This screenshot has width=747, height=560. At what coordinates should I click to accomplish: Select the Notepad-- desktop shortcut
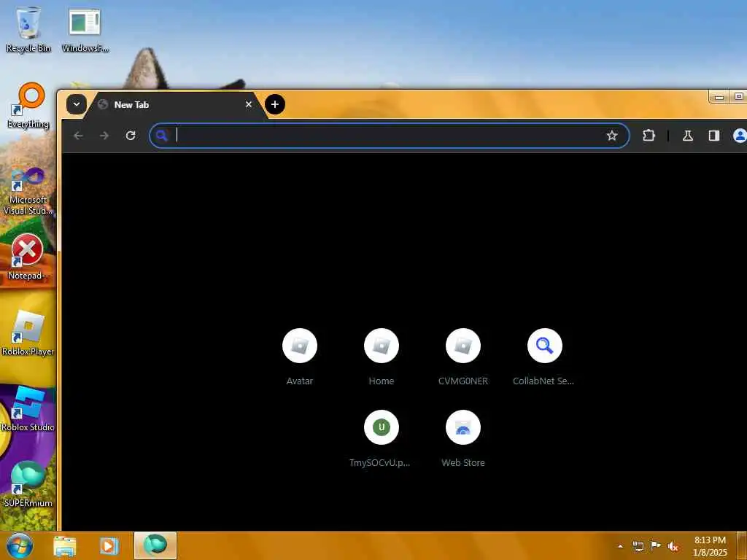[28, 257]
